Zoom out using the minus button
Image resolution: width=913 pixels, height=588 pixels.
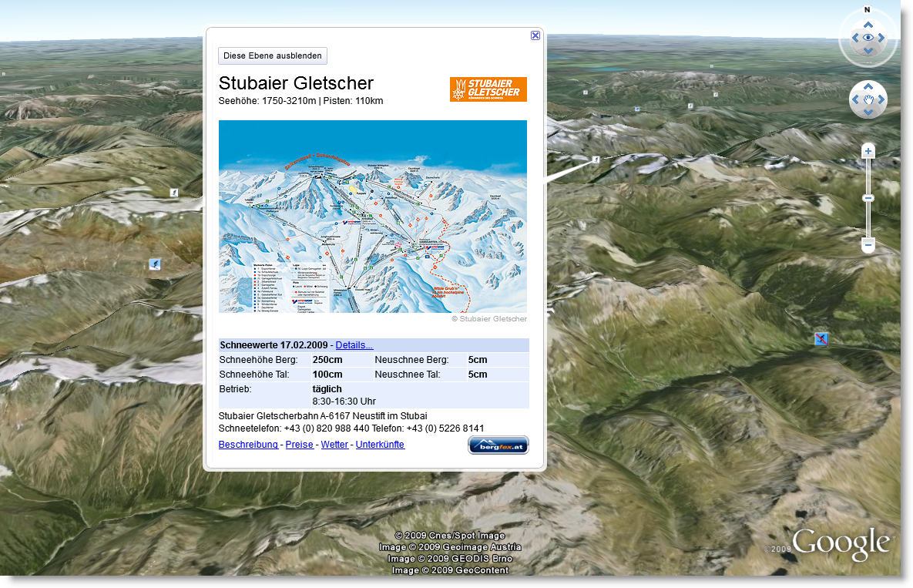[868, 247]
